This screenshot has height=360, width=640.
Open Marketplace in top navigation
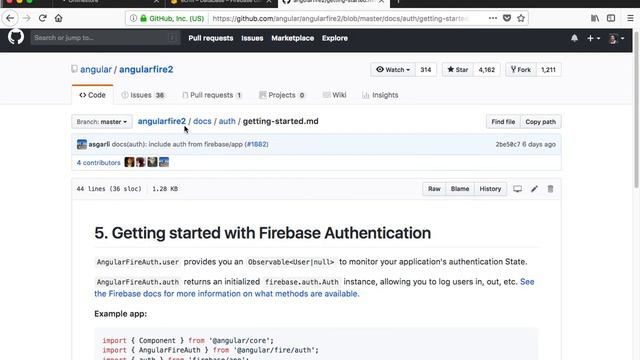(293, 38)
